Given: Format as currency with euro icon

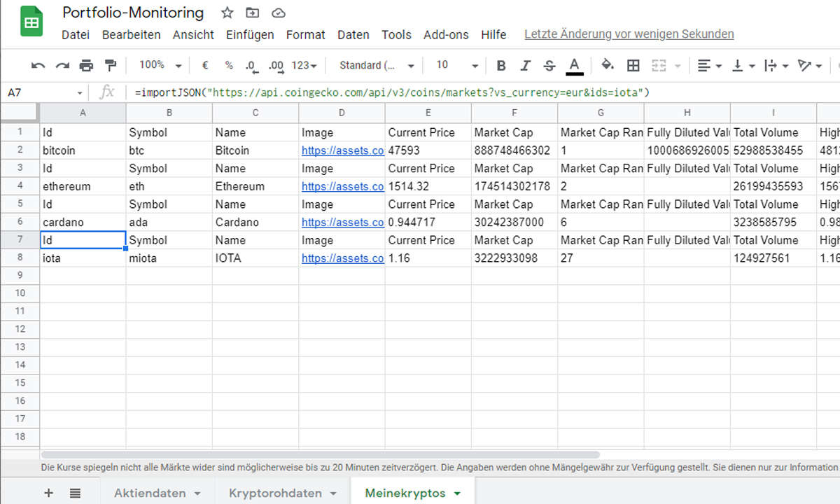Looking at the screenshot, I should [x=205, y=65].
